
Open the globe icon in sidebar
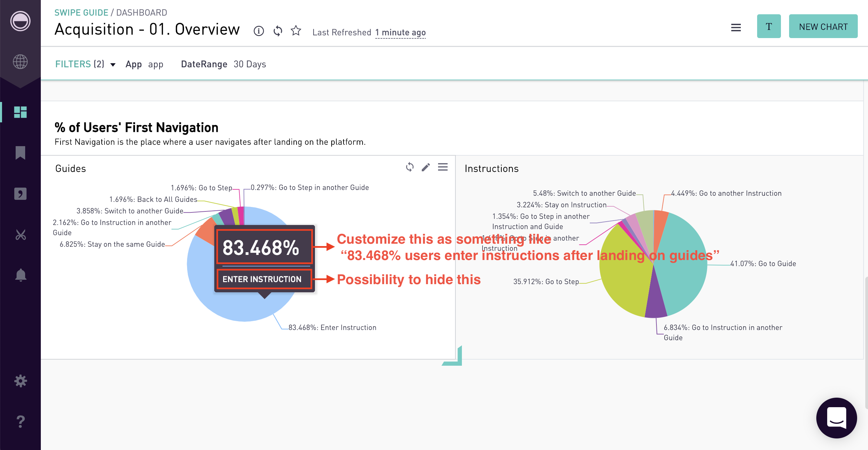click(x=20, y=62)
